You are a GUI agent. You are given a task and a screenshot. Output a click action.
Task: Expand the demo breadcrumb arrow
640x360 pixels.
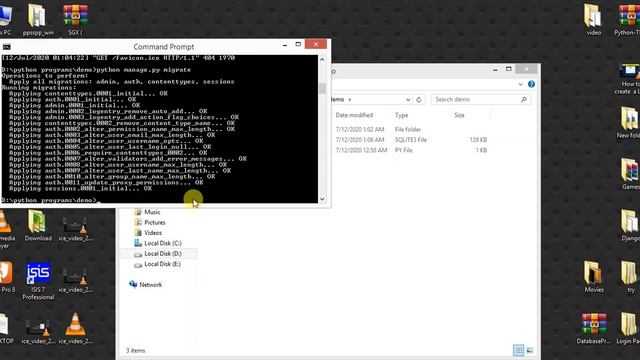click(x=350, y=100)
